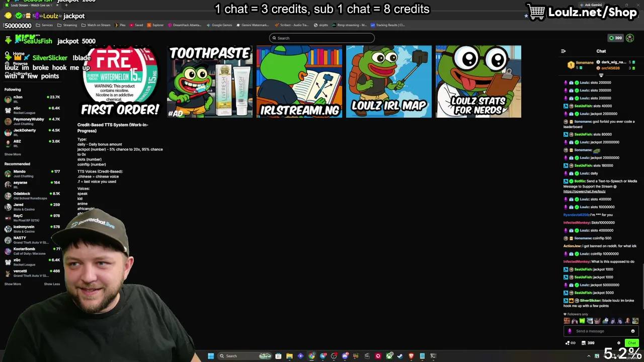The image size is (644, 362).
Task: Show more recommended channels
Action: click(13, 284)
